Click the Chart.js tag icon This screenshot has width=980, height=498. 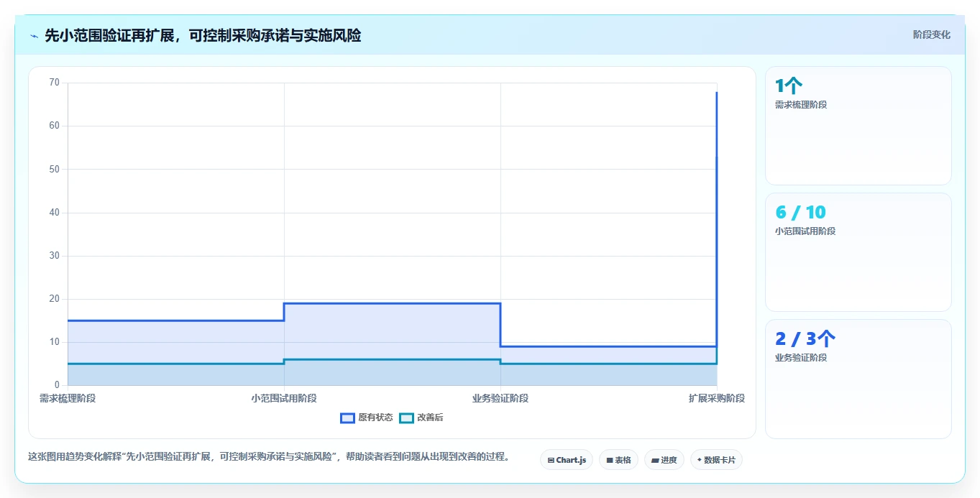551,460
